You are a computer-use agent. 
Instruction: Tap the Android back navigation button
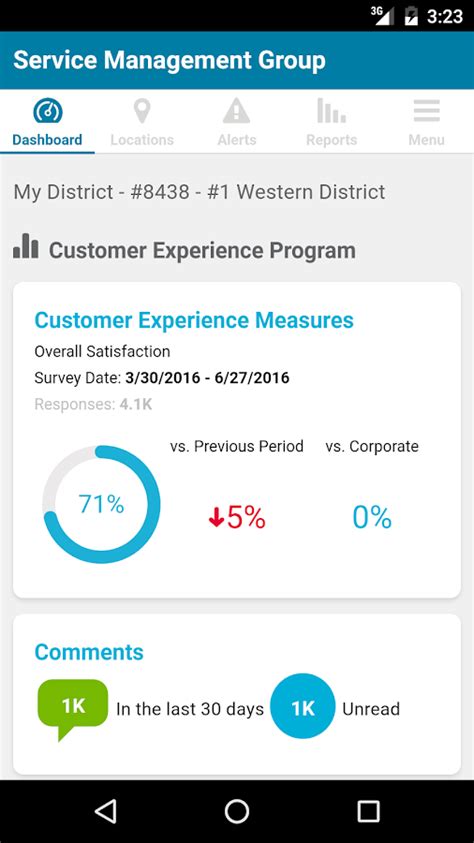coord(105,811)
